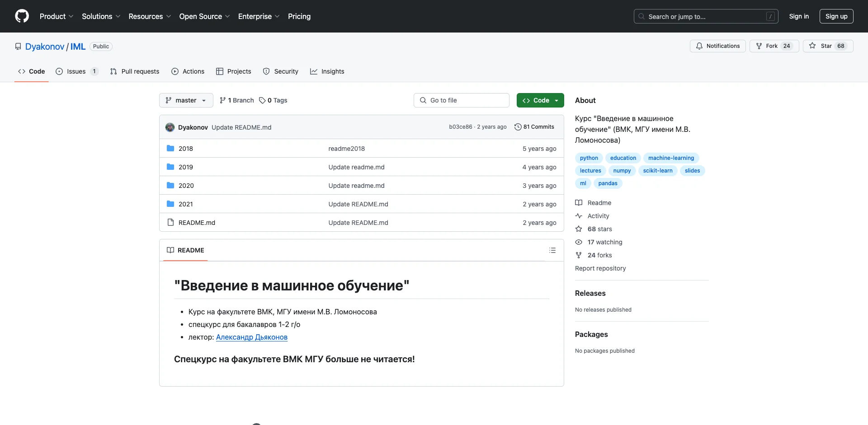
Task: Open the 2021 folder
Action: [186, 204]
